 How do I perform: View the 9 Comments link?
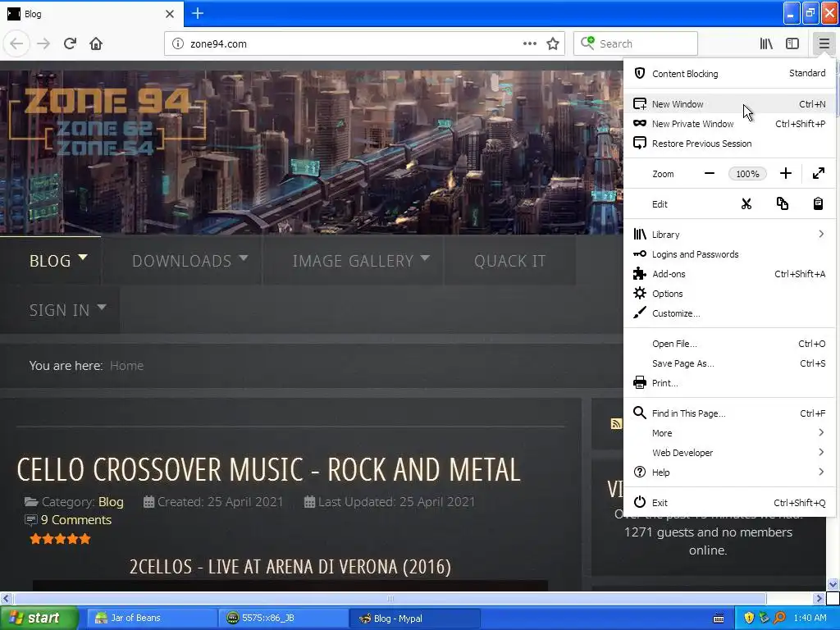[x=76, y=519]
